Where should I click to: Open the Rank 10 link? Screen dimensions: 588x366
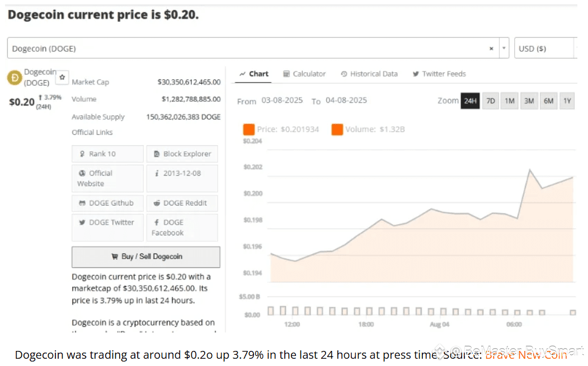(x=107, y=154)
